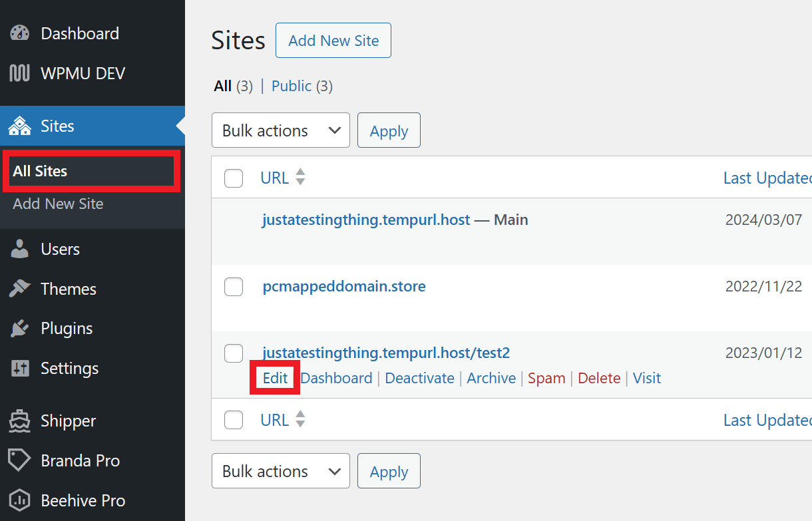Check the justatestingthing.tempurl.host/test2 row checkbox
The image size is (812, 521).
(234, 353)
